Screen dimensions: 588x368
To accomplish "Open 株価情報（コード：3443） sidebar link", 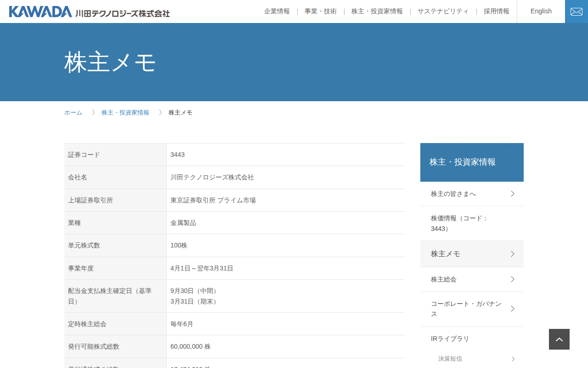I will 472,224.
